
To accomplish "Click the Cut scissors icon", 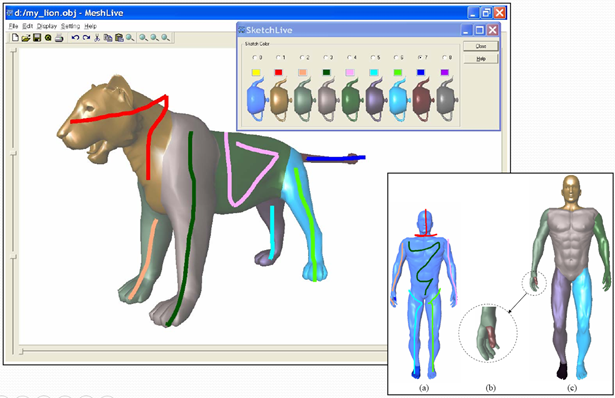I will (97, 38).
